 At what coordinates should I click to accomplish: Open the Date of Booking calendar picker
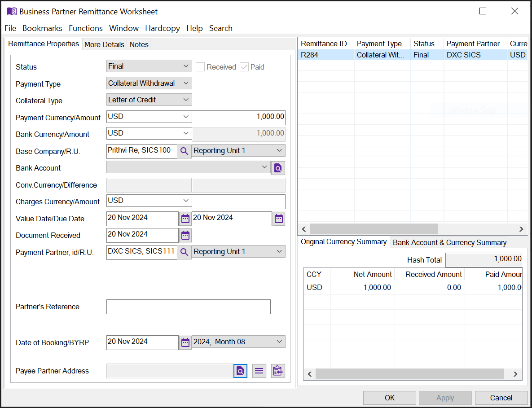(185, 342)
